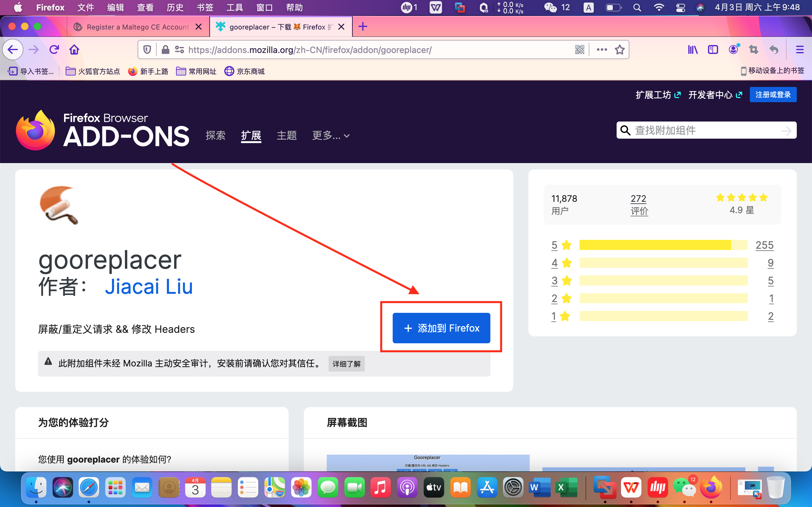This screenshot has height=507, width=812.
Task: Bookmark this page with star
Action: [x=620, y=49]
